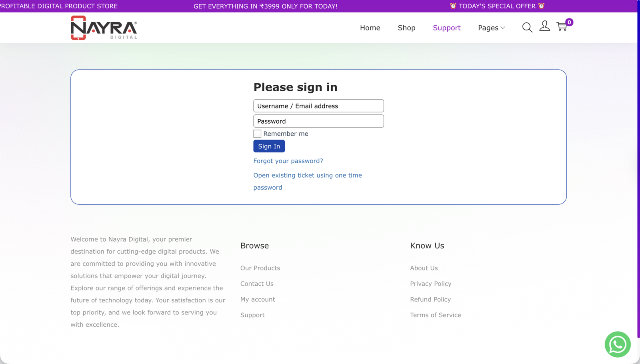Select Support in the navigation bar

(x=446, y=28)
